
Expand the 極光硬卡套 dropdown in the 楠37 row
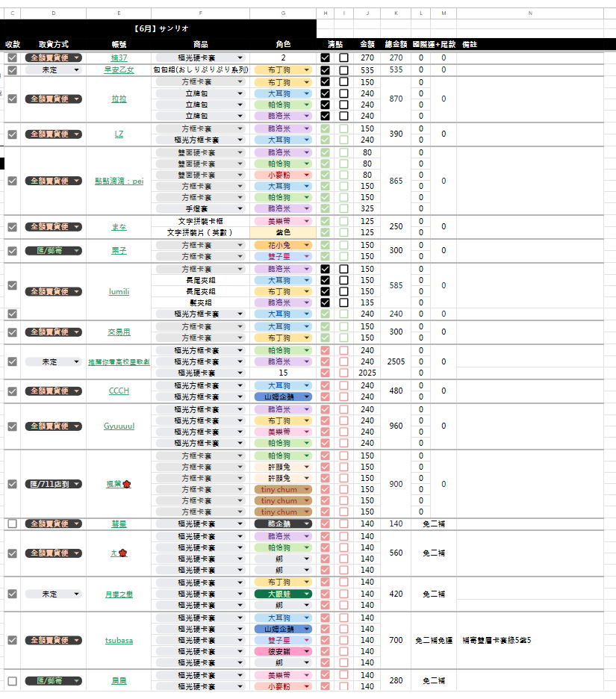pos(201,58)
